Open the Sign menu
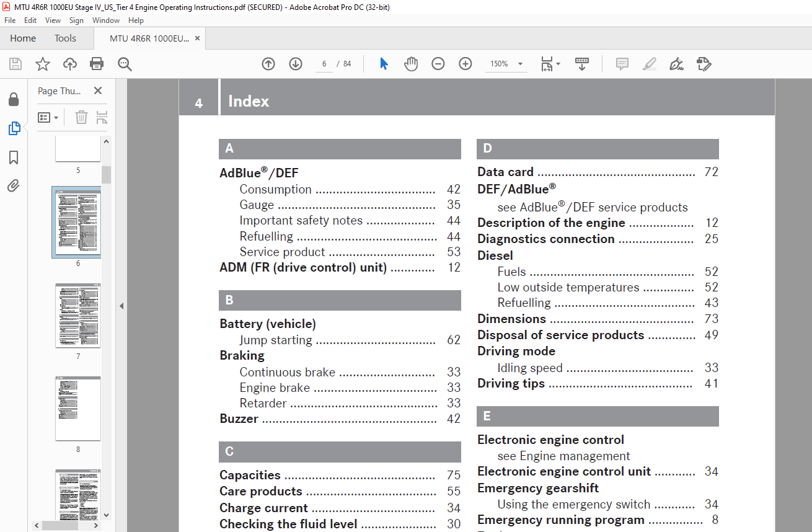812x532 pixels. pos(76,20)
